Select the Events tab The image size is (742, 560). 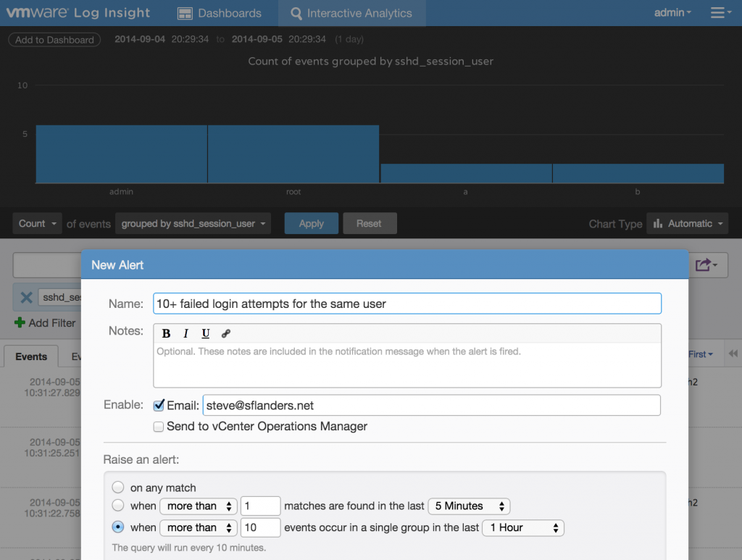tap(31, 356)
